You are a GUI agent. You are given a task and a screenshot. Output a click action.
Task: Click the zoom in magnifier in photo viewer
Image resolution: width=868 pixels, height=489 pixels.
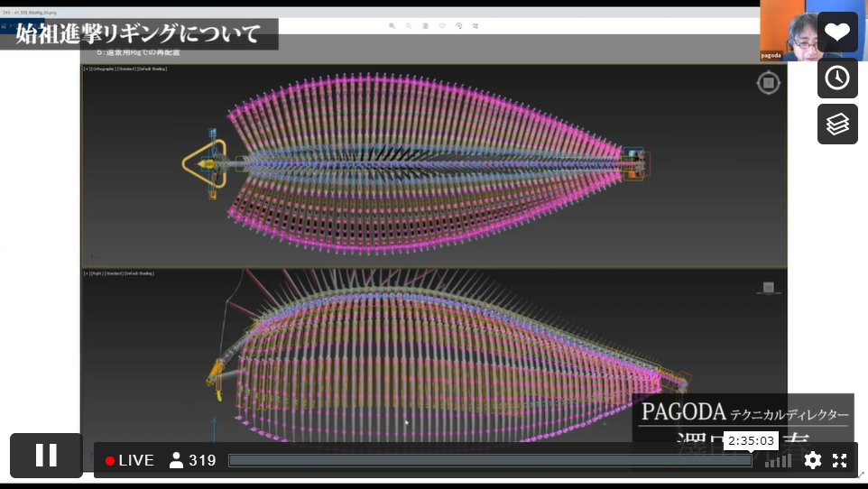(392, 26)
